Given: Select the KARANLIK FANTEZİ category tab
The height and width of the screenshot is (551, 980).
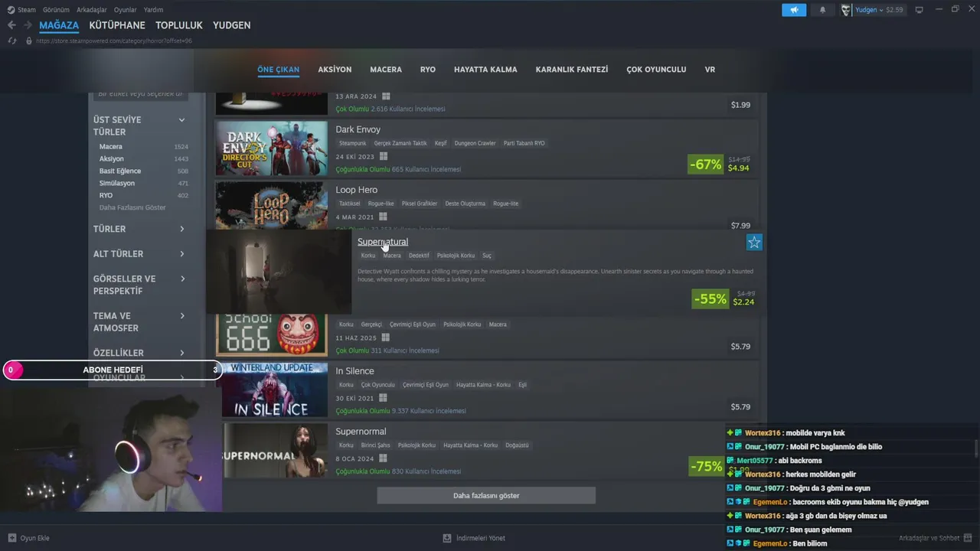Looking at the screenshot, I should point(572,70).
